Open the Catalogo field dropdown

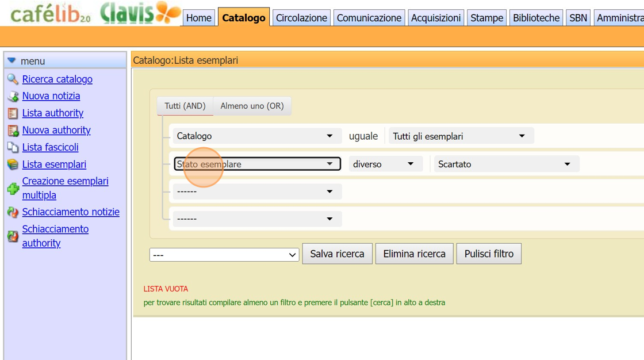click(x=257, y=136)
